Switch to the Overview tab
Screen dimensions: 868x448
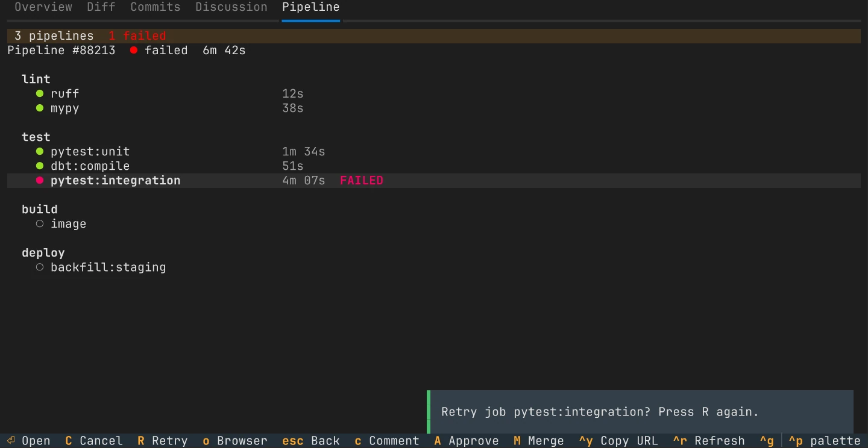(43, 7)
